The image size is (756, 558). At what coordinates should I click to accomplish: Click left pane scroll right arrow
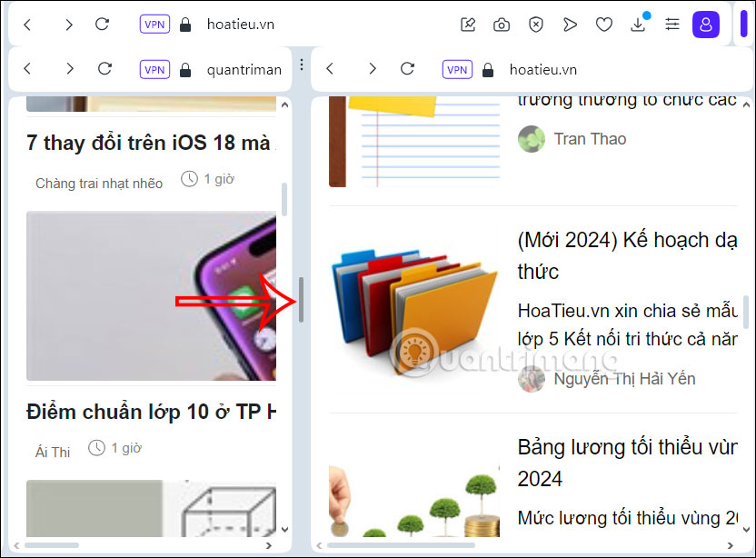click(269, 545)
